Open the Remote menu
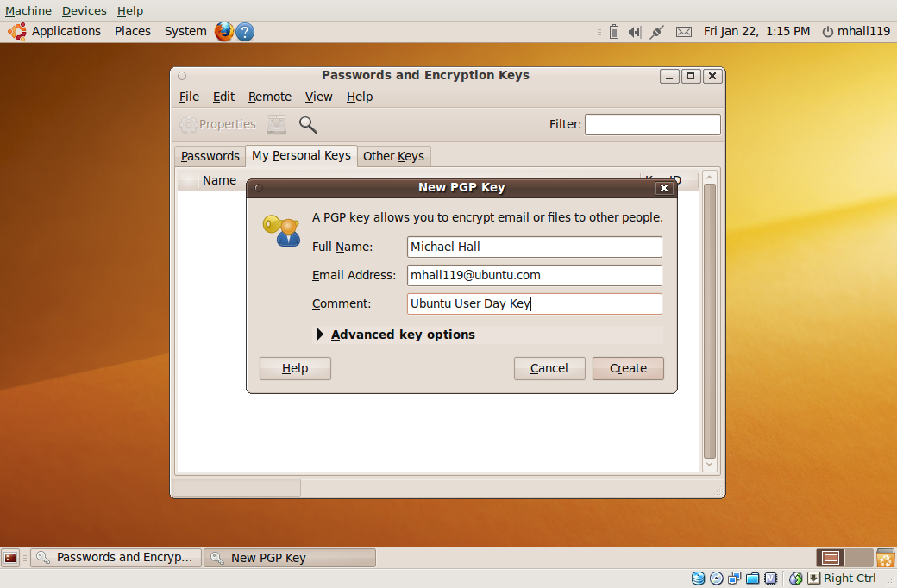Viewport: 897px width, 588px height. point(269,97)
